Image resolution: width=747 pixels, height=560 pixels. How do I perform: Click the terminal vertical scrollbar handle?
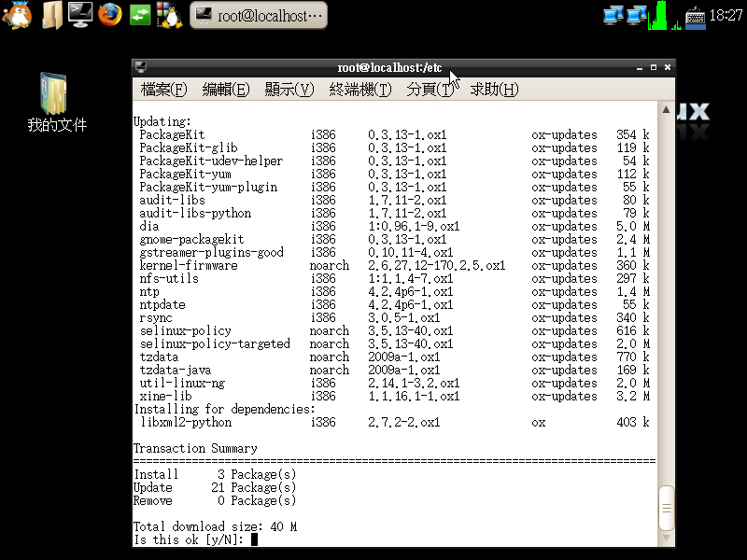[x=666, y=509]
